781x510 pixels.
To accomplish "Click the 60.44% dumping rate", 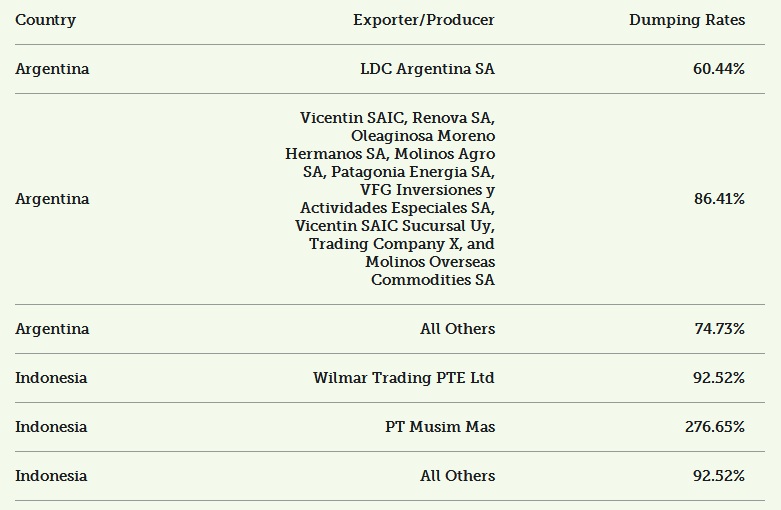I will [719, 69].
